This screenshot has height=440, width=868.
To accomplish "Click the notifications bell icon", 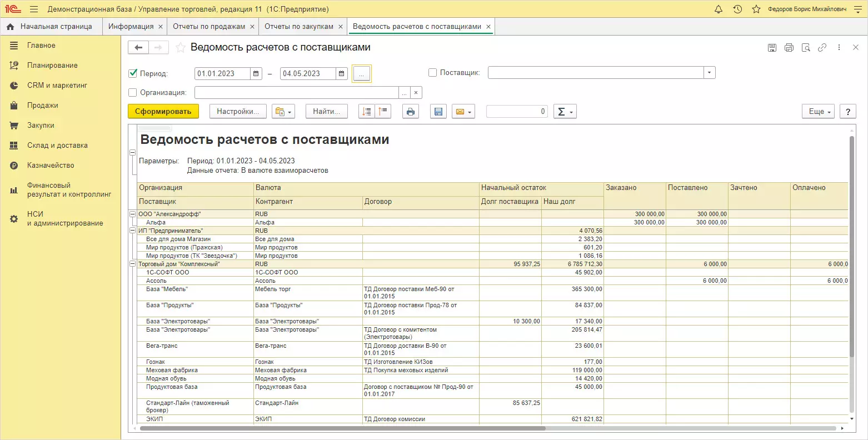I will coord(719,9).
